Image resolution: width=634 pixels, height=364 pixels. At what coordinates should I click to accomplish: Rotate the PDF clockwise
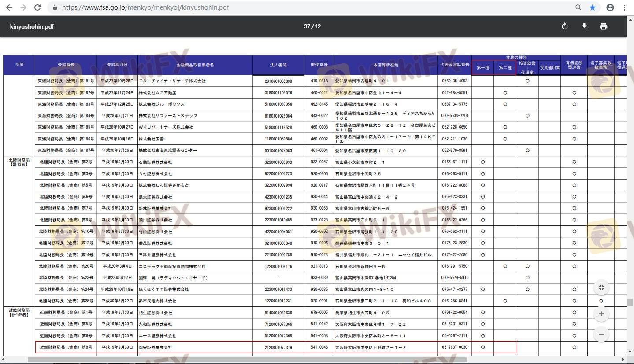click(x=565, y=26)
